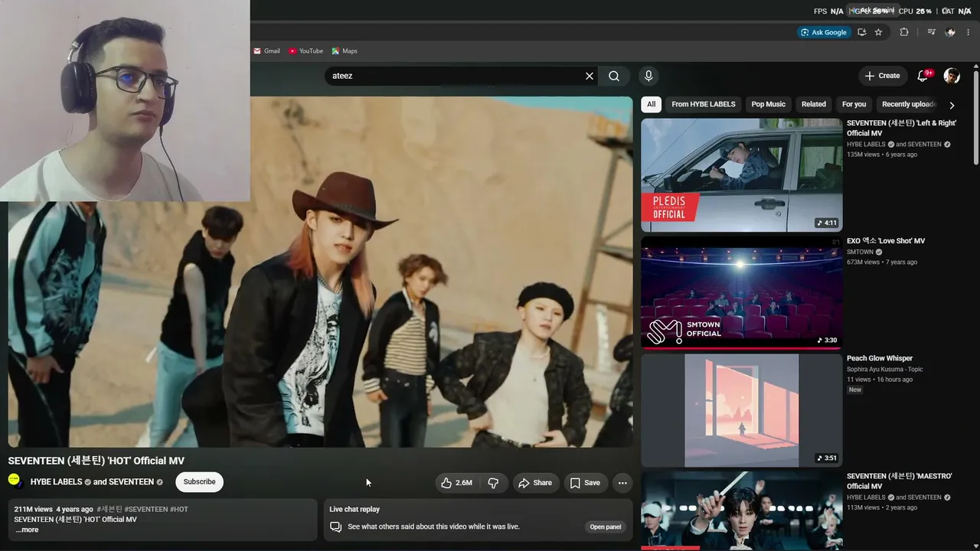Image resolution: width=980 pixels, height=551 pixels.
Task: Dislike the video with thumbs-down icon
Action: (493, 483)
